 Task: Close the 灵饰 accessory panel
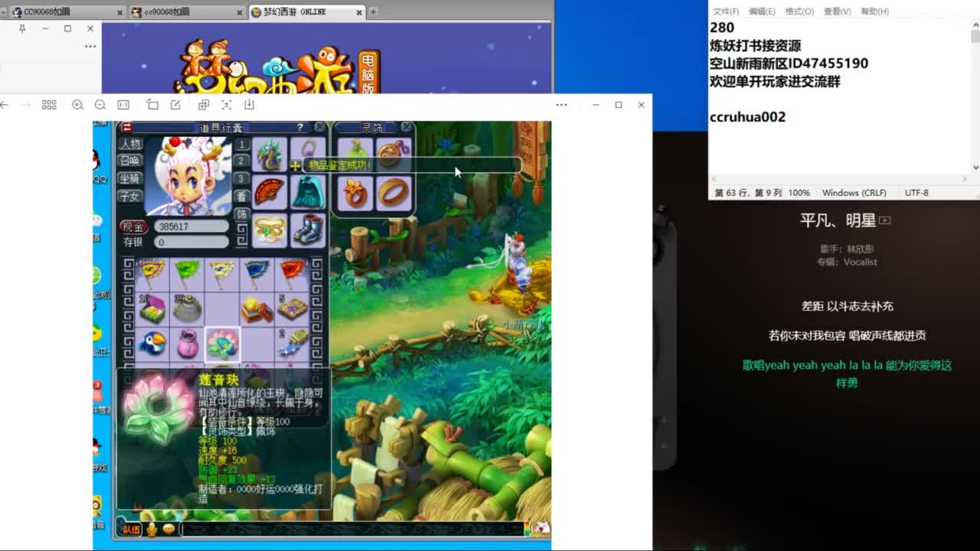(x=407, y=127)
